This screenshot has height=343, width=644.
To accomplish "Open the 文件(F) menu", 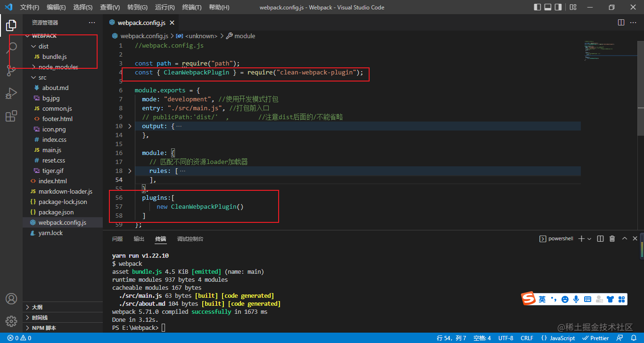I will click(30, 8).
